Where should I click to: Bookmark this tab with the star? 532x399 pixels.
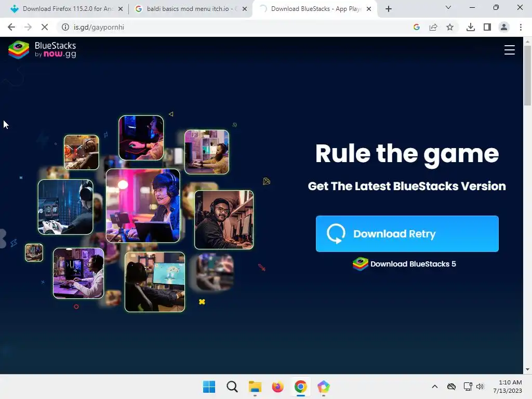click(x=450, y=27)
